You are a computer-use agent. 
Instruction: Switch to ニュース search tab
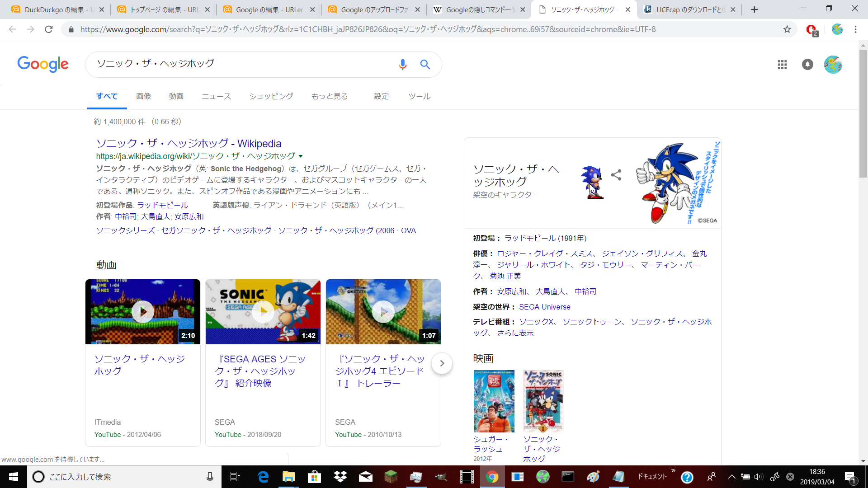(x=217, y=96)
